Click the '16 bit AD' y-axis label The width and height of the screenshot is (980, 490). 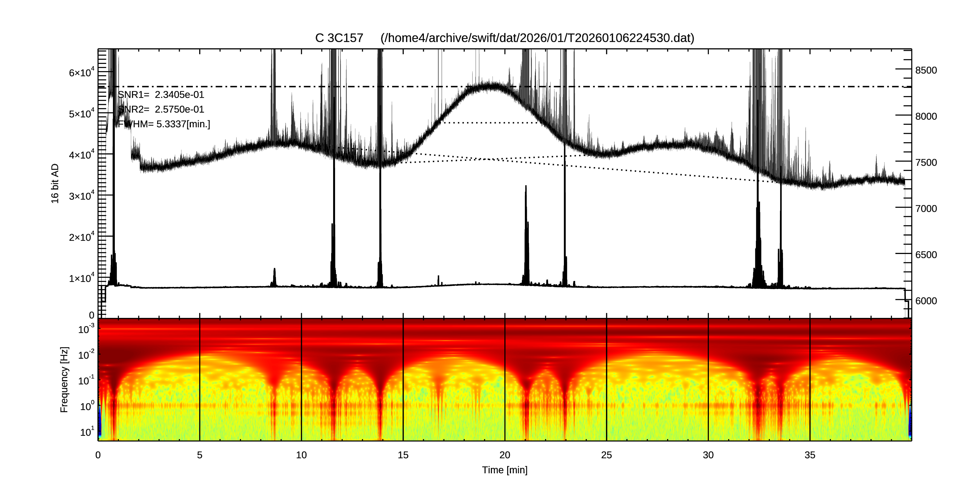55,183
